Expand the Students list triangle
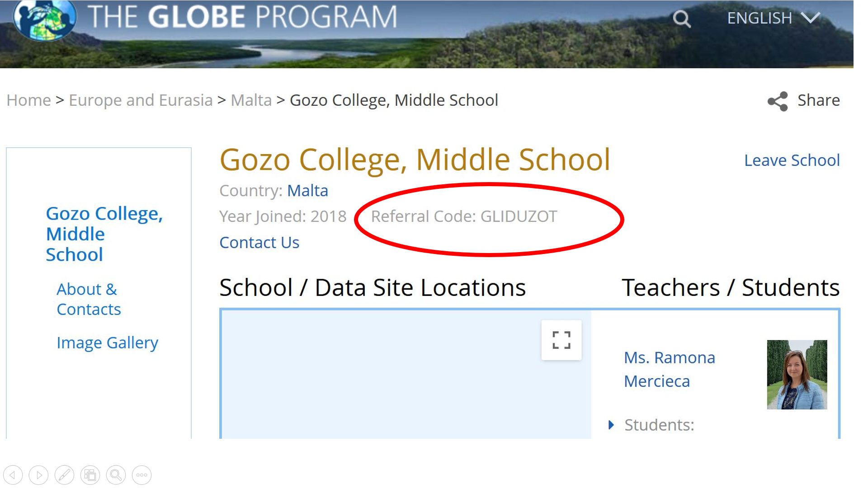This screenshot has width=868, height=488. pyautogui.click(x=611, y=425)
